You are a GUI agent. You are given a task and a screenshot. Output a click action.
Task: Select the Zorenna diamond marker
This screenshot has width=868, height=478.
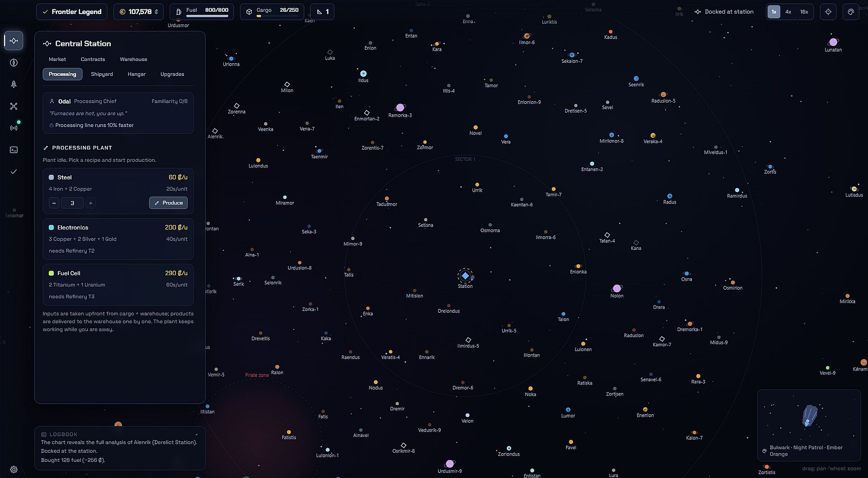point(236,106)
